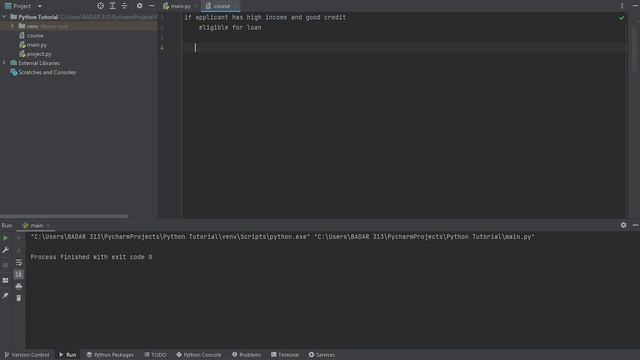
Task: Open the Project view dropdown arrow
Action: coord(40,6)
